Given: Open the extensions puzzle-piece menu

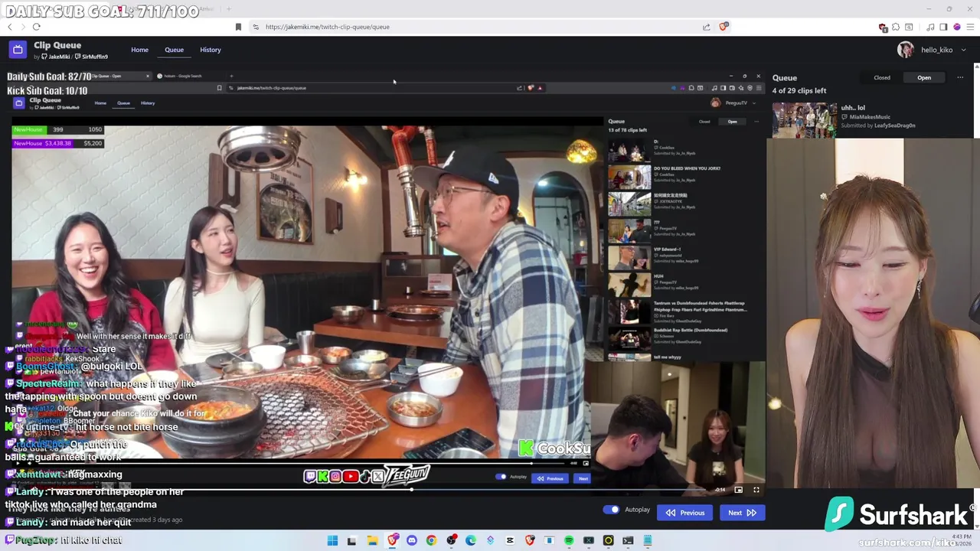Looking at the screenshot, I should point(896,27).
